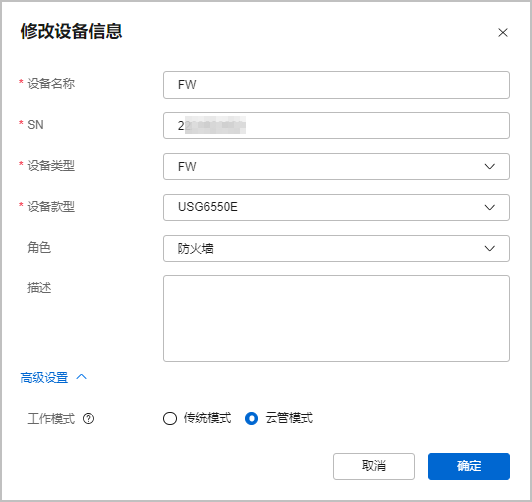Click the 高级设置 expander link

[44, 377]
